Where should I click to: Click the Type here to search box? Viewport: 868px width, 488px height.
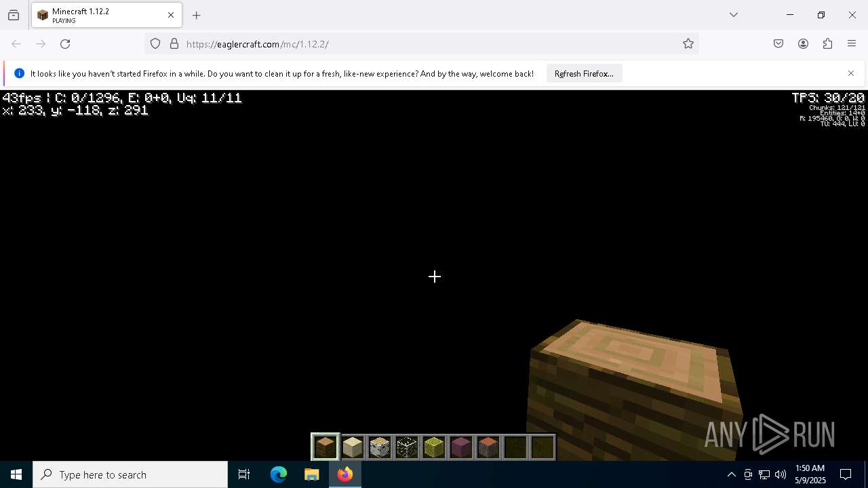pos(130,474)
